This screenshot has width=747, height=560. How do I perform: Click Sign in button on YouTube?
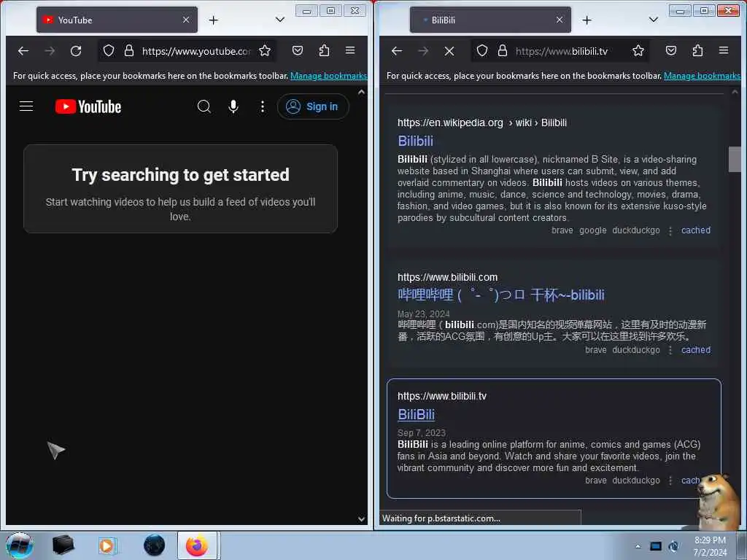(312, 106)
